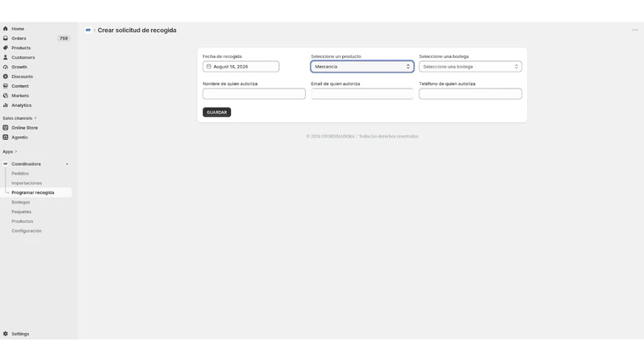Click the Crear solicitud de recogida title

coord(137,30)
